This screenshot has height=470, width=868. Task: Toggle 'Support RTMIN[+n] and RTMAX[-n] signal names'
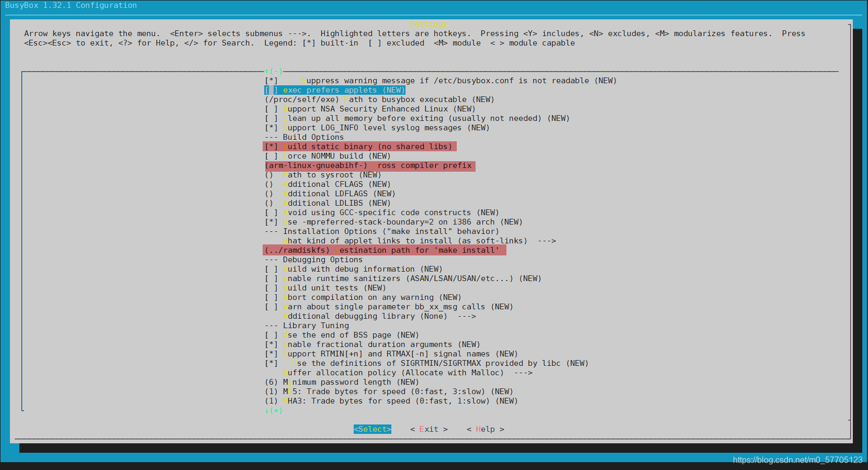[391, 354]
